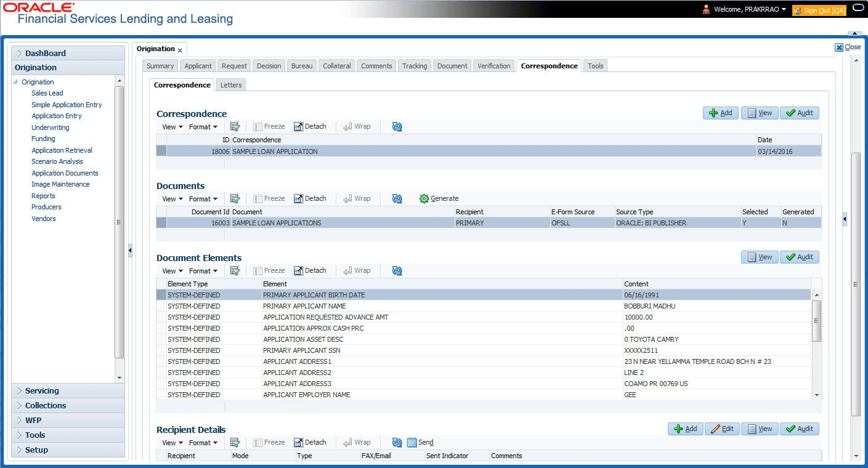Screen dimensions: 868x468
Task: Open Format menu in Documents section
Action: pyautogui.click(x=203, y=199)
